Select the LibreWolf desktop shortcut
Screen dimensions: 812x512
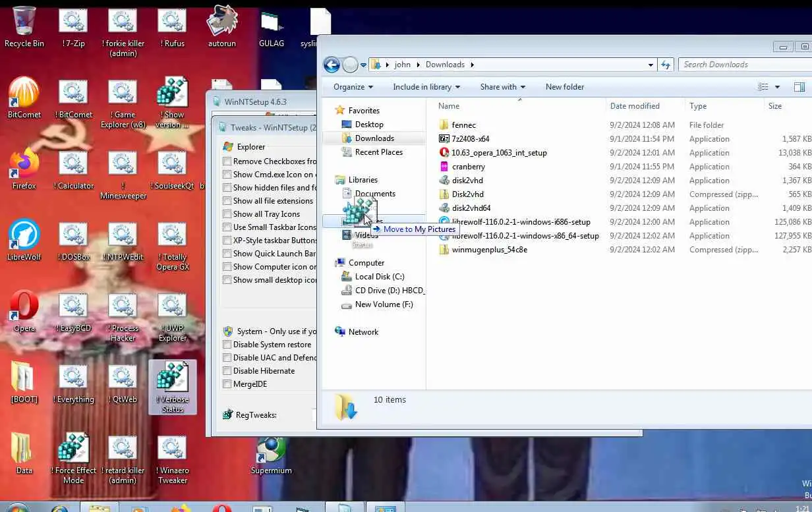24,241
